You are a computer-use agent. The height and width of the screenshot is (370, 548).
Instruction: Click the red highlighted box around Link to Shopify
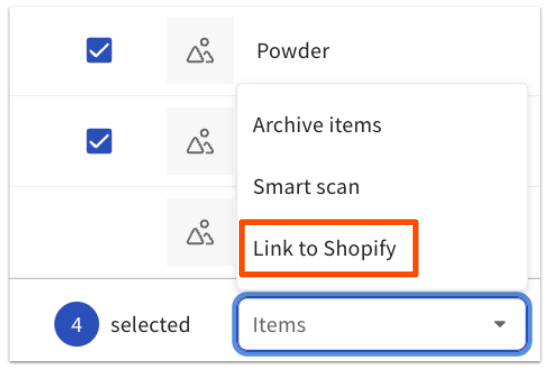(329, 248)
